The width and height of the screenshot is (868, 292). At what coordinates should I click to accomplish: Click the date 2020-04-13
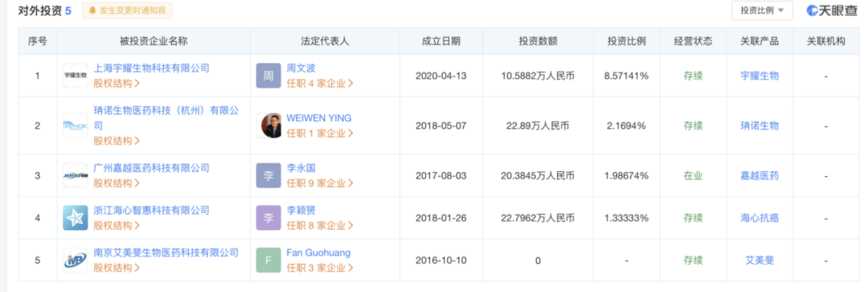point(440,76)
